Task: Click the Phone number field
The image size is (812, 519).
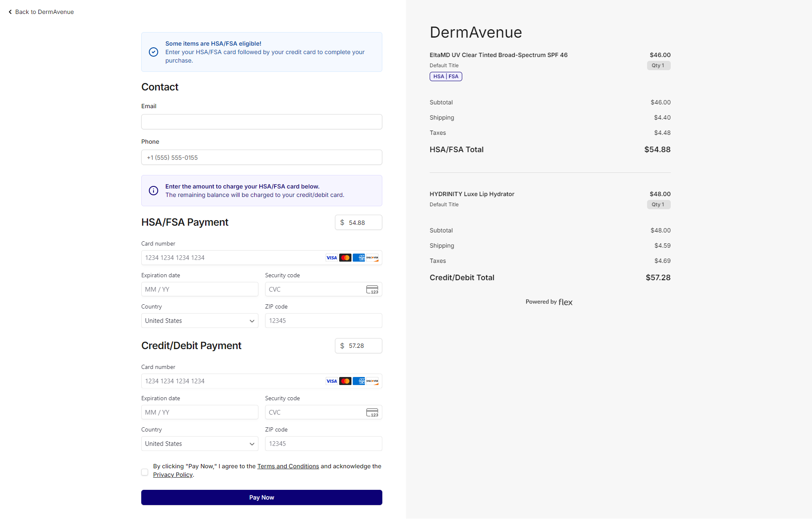Action: click(261, 158)
